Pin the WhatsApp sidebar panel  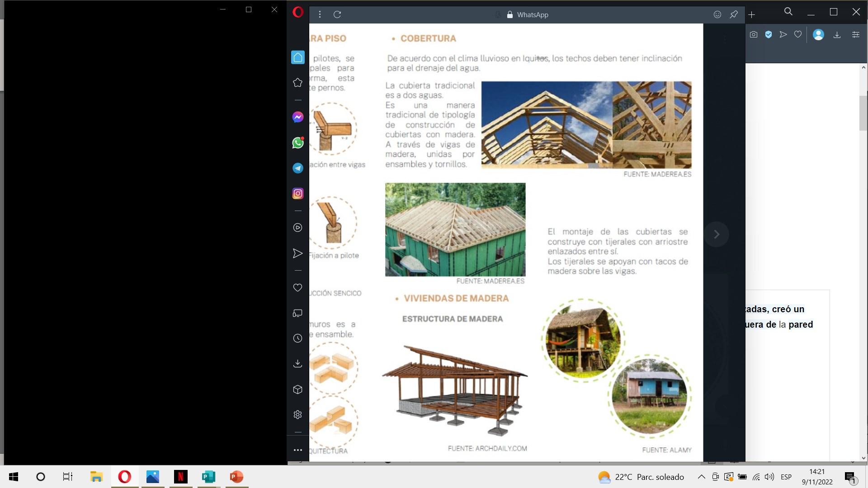734,14
